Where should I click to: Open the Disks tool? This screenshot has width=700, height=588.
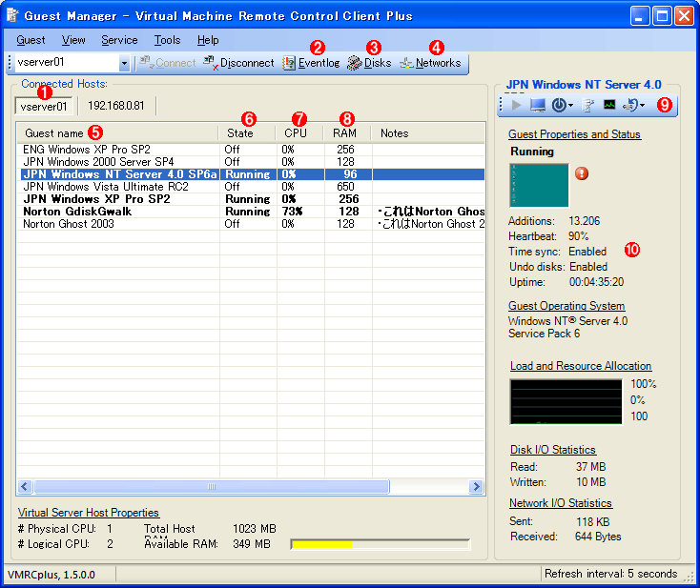(x=369, y=63)
